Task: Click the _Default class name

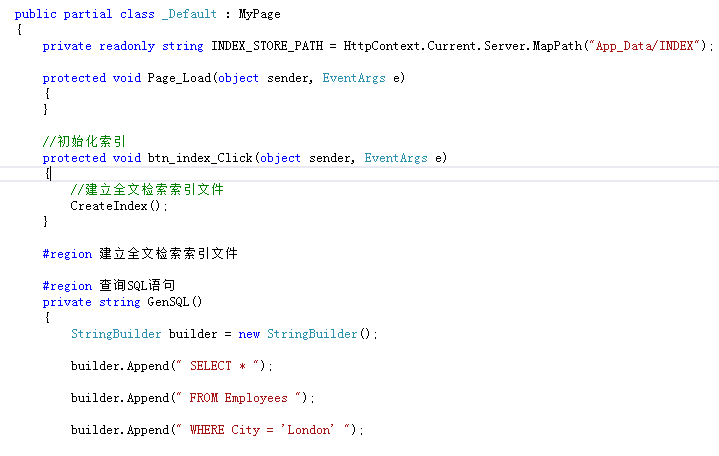Action: (189, 14)
